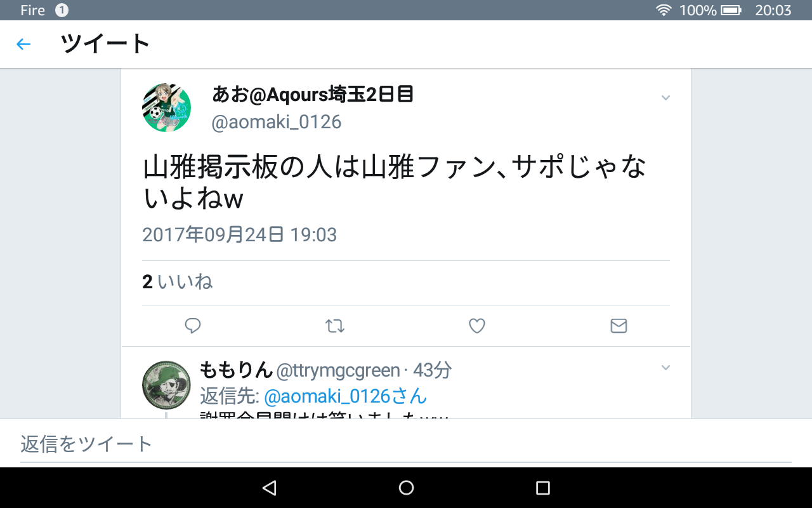Open the あお@Aqours埼玉2日目 display name
812x508 pixels.
pyautogui.click(x=313, y=95)
